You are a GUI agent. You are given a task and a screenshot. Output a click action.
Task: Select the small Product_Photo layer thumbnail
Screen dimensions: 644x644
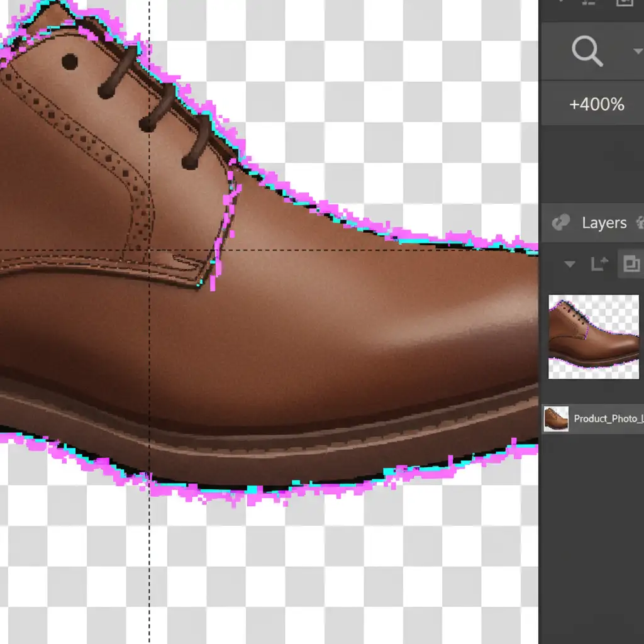click(556, 419)
